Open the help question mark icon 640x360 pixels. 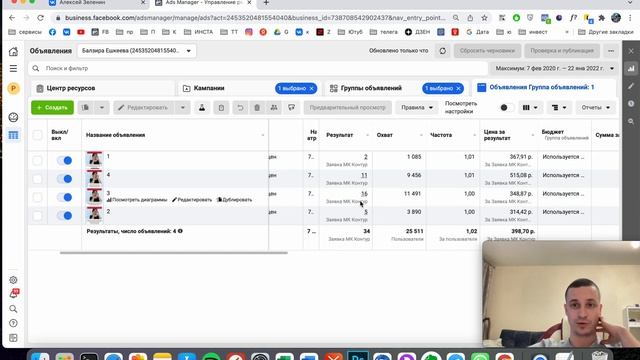[13, 323]
